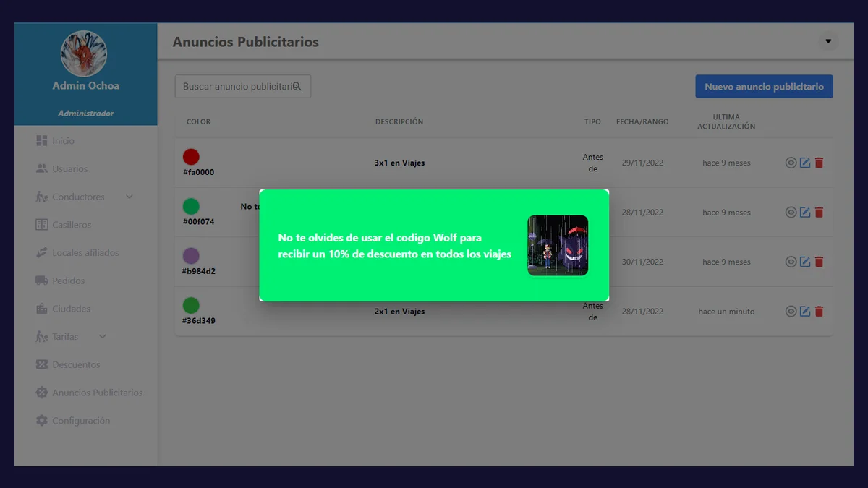Viewport: 868px width, 488px height.
Task: Open Locales afiliados menu item
Action: [x=86, y=253]
